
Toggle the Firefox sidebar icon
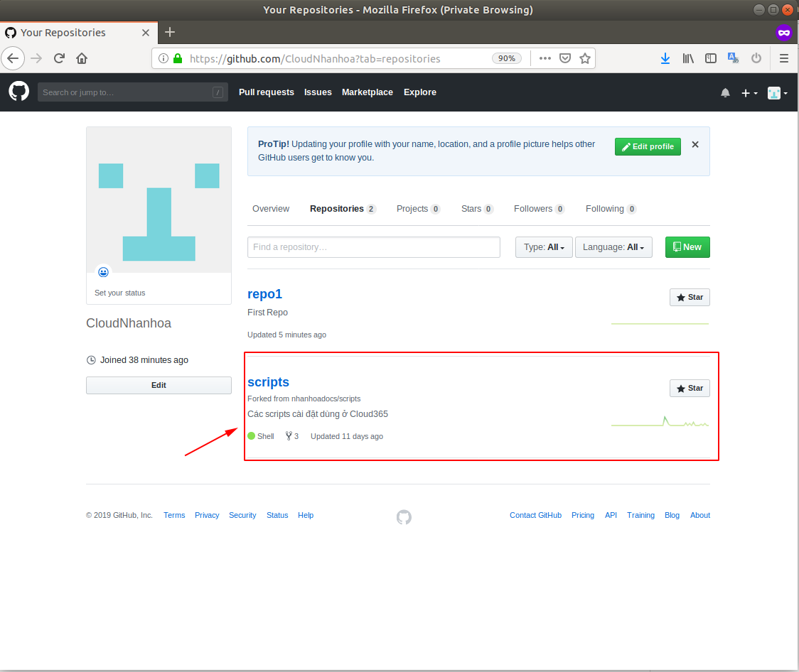point(710,58)
